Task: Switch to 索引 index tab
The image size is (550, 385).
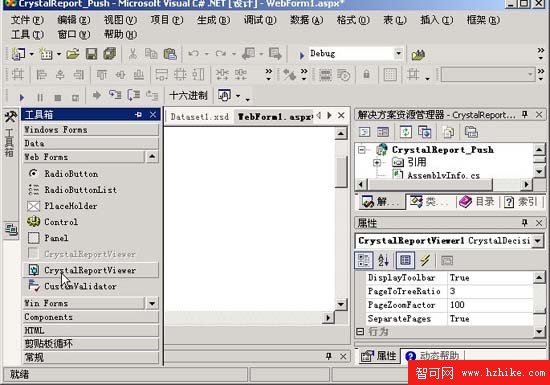Action: (x=521, y=202)
